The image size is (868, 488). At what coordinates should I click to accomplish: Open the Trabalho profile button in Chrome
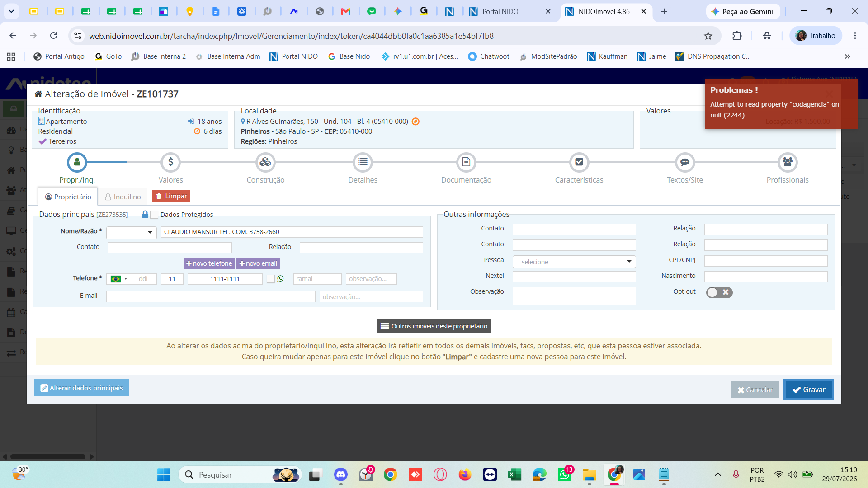tap(816, 36)
